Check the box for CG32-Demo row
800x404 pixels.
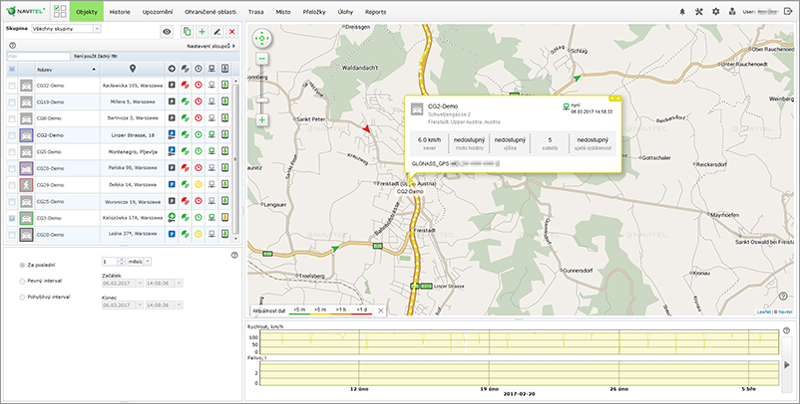12,87
